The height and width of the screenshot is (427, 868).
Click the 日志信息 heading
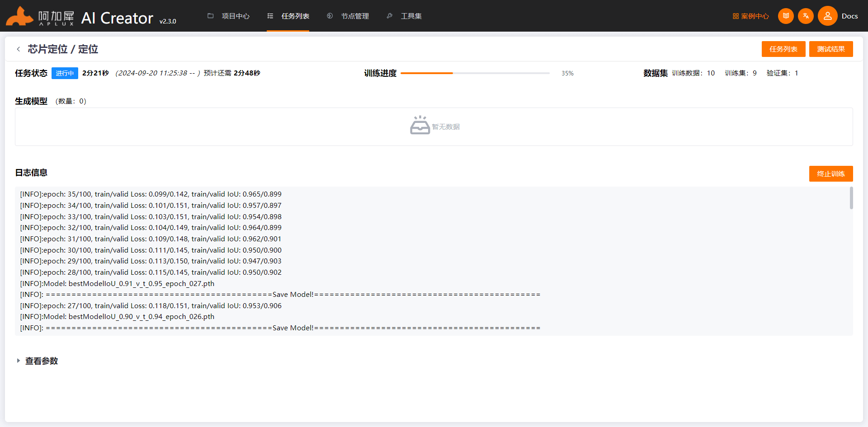click(31, 173)
